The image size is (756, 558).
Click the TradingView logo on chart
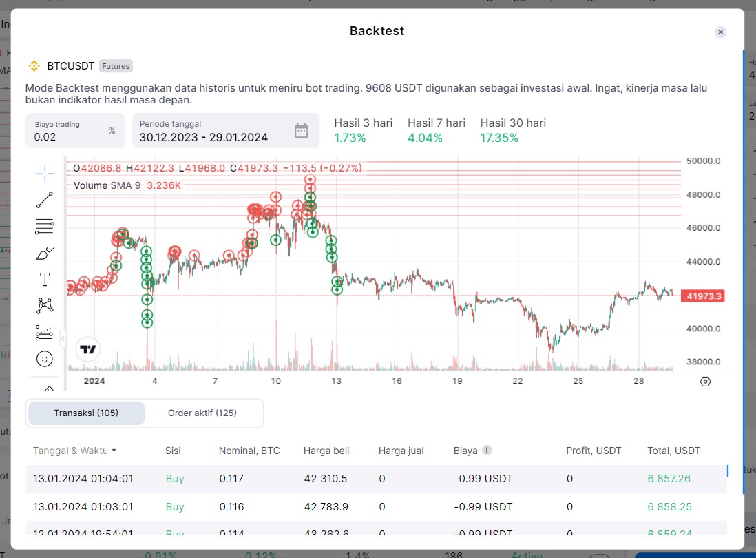tap(87, 349)
